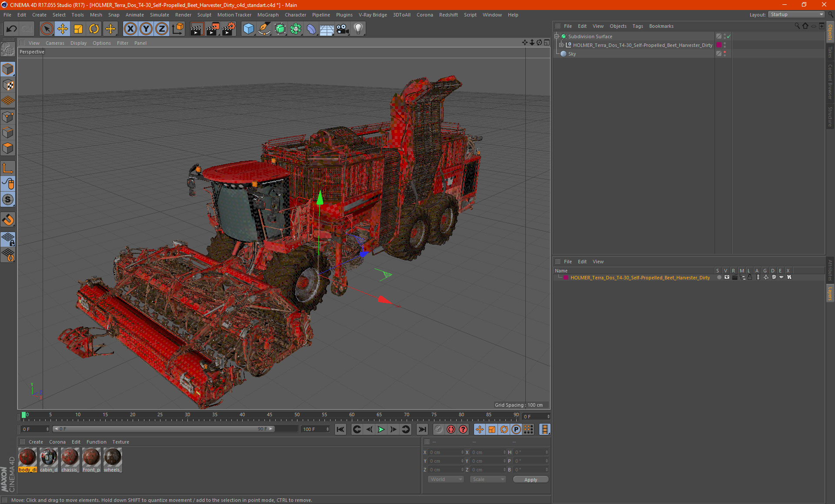Toggle X-axis lock icon

pyautogui.click(x=130, y=29)
